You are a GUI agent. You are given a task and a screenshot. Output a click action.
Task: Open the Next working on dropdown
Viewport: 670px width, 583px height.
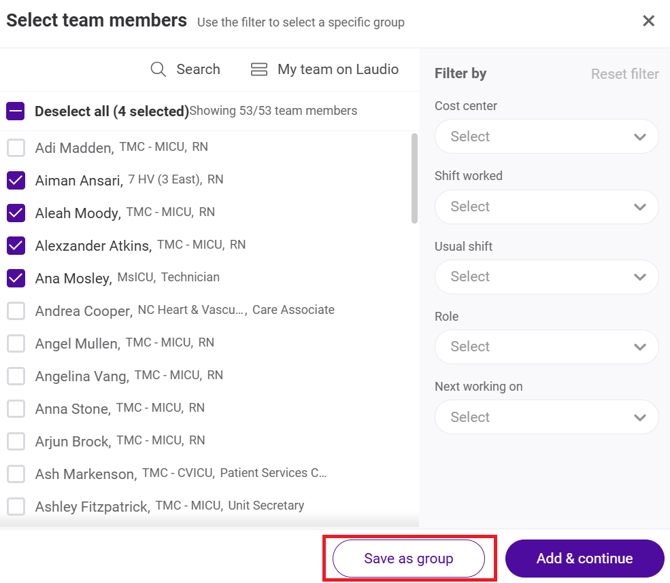tap(547, 417)
